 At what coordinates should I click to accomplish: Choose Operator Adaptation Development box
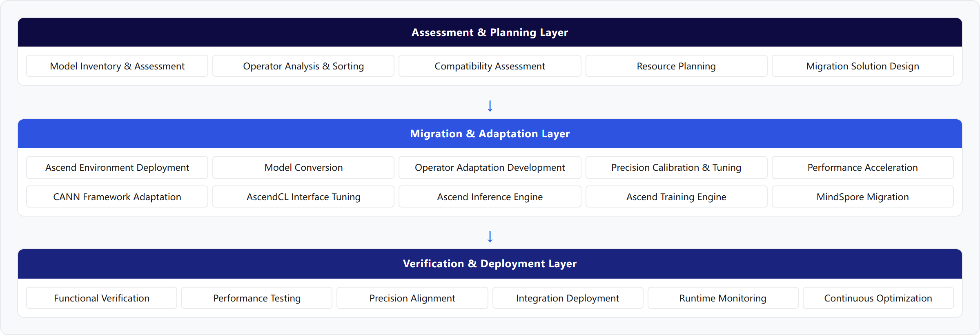click(x=490, y=167)
